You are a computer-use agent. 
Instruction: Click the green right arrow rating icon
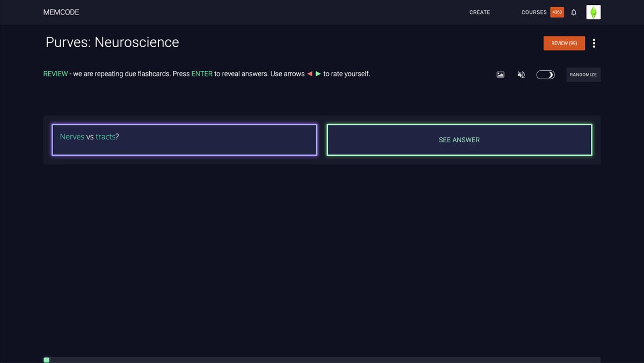318,74
